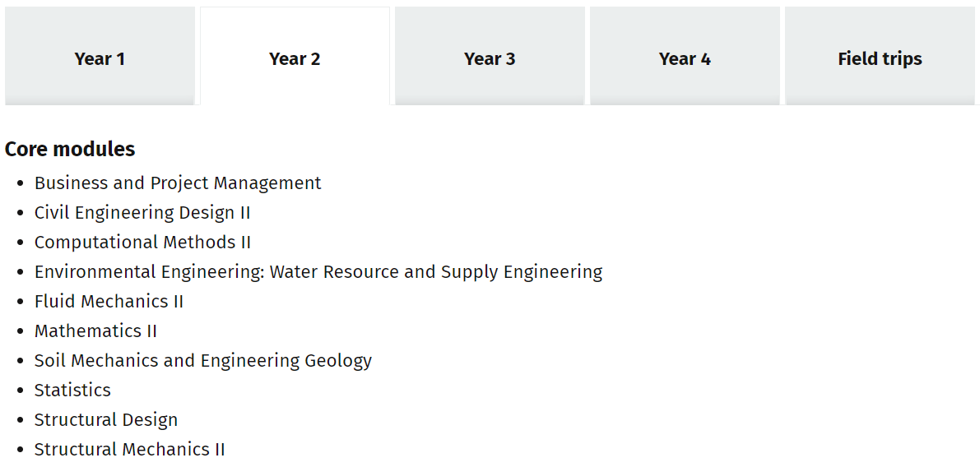Switch to the Year 1 tab

(x=100, y=58)
